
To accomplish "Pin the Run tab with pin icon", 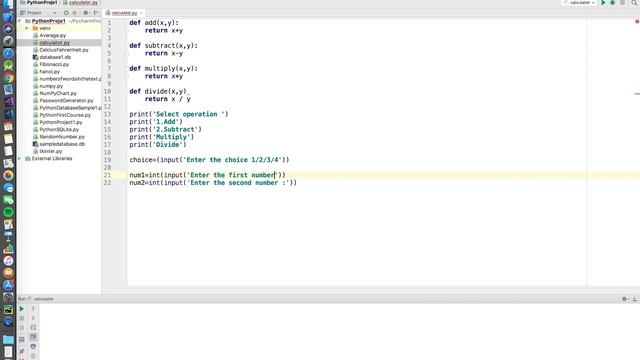I will [x=22, y=351].
